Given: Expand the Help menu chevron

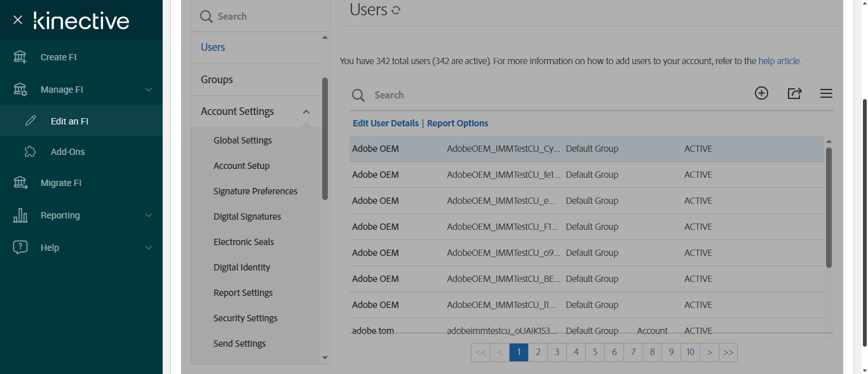Looking at the screenshot, I should 149,248.
